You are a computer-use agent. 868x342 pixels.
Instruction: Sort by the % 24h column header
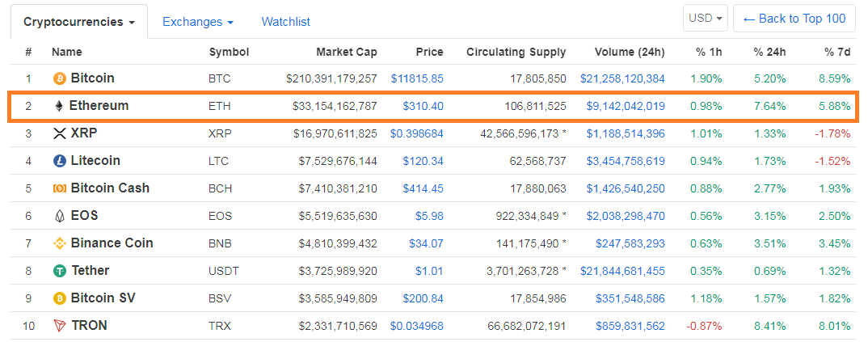click(x=769, y=52)
